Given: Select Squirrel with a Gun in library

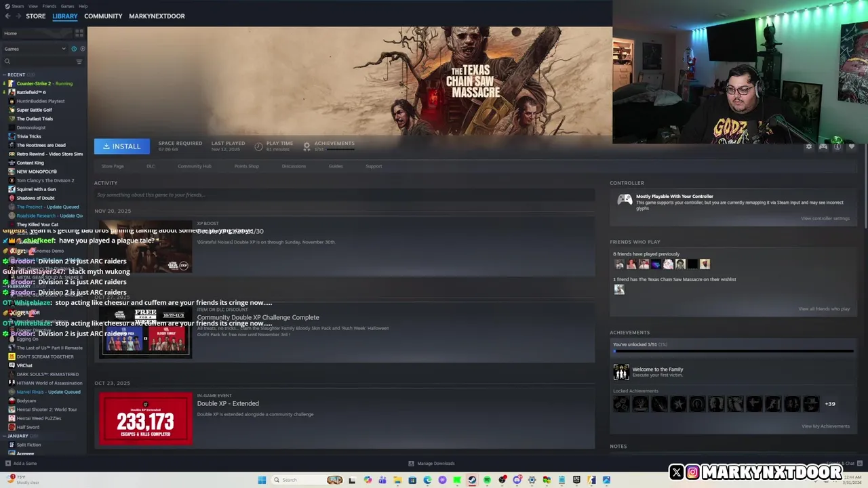Looking at the screenshot, I should (x=37, y=189).
